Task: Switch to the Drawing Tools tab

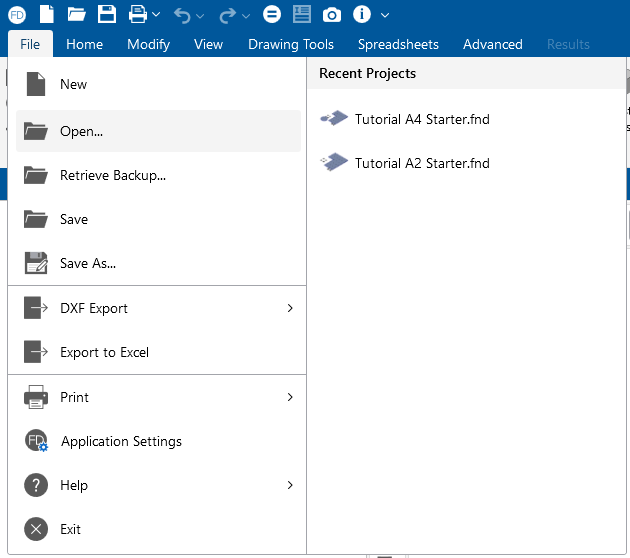Action: click(290, 44)
